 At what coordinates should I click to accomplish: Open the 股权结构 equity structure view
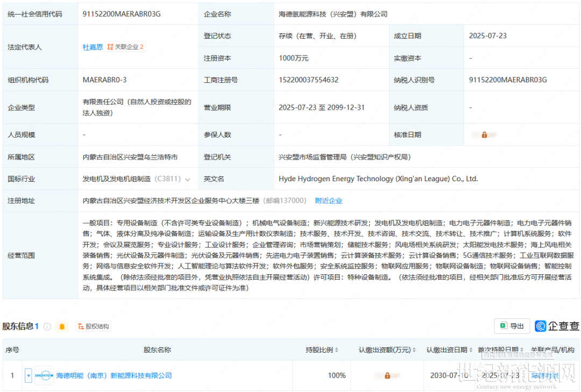[94, 326]
